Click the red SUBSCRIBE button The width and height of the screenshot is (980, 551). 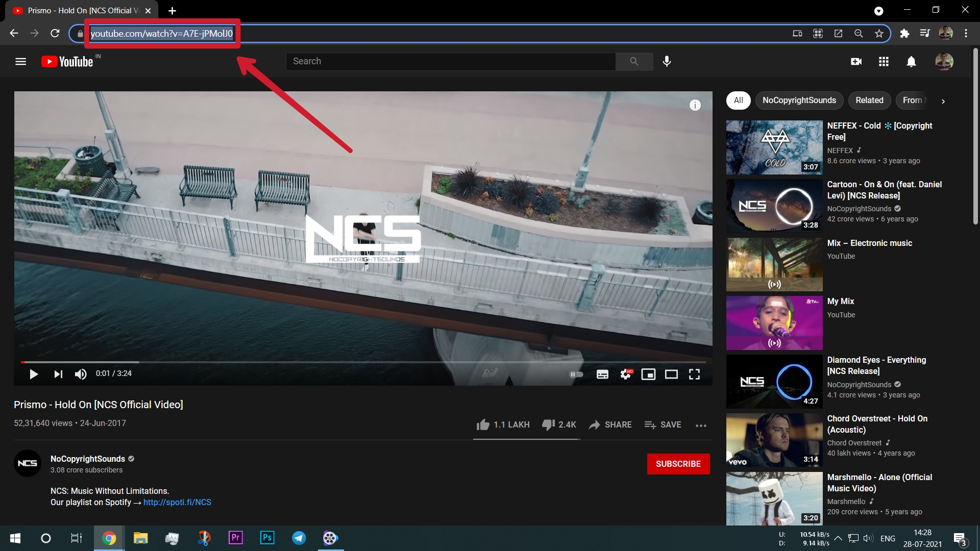click(x=678, y=464)
